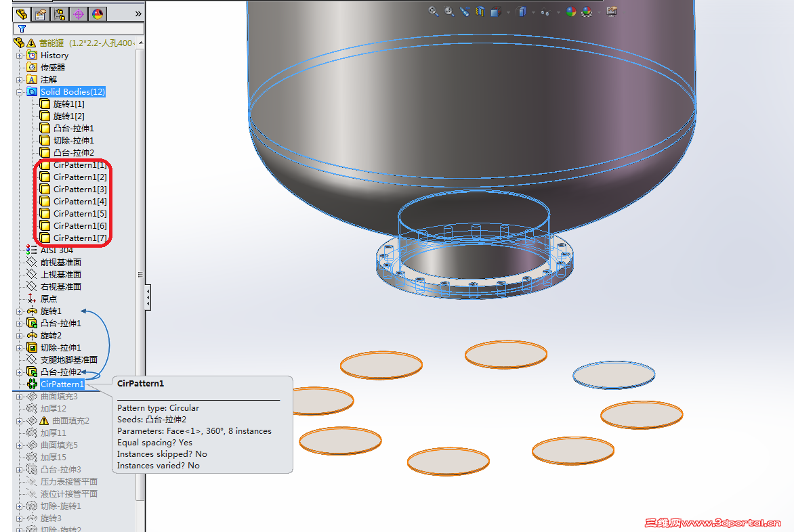Screen dimensions: 794x532
Task: Select the 液位计接管平面 plane
Action: click(69, 493)
